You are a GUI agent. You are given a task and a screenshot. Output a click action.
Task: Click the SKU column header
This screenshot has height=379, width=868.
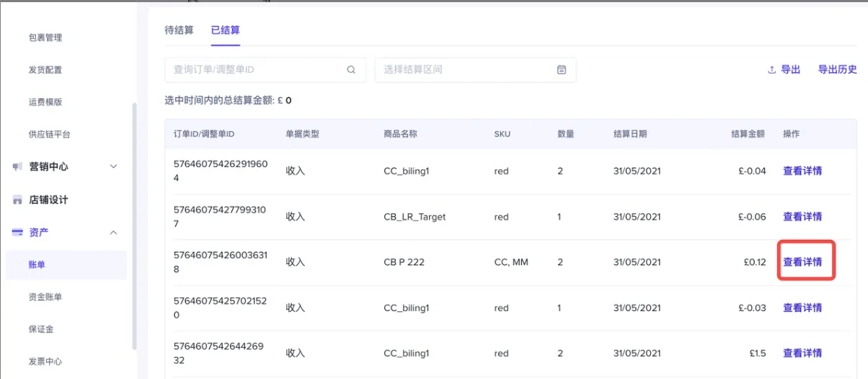[502, 134]
